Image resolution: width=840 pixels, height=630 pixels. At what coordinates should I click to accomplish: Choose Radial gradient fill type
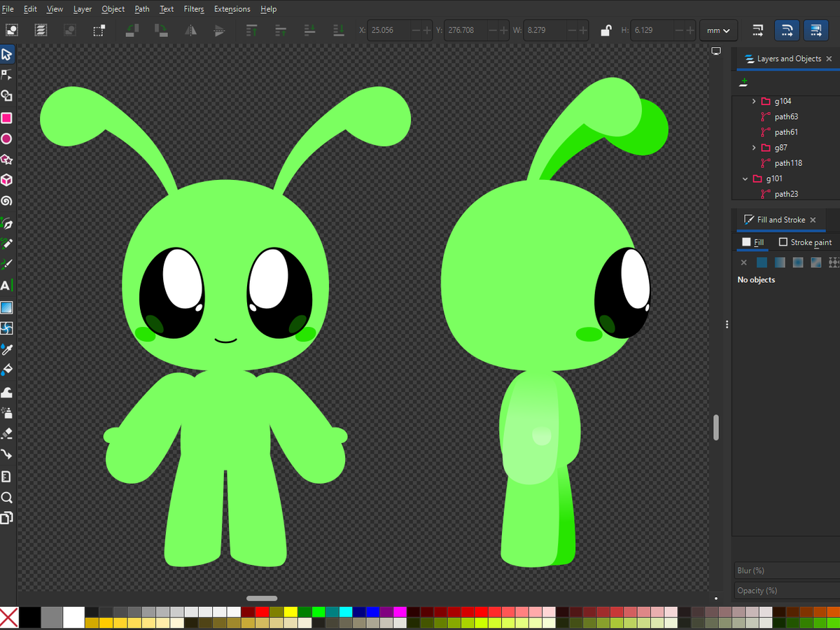(798, 262)
